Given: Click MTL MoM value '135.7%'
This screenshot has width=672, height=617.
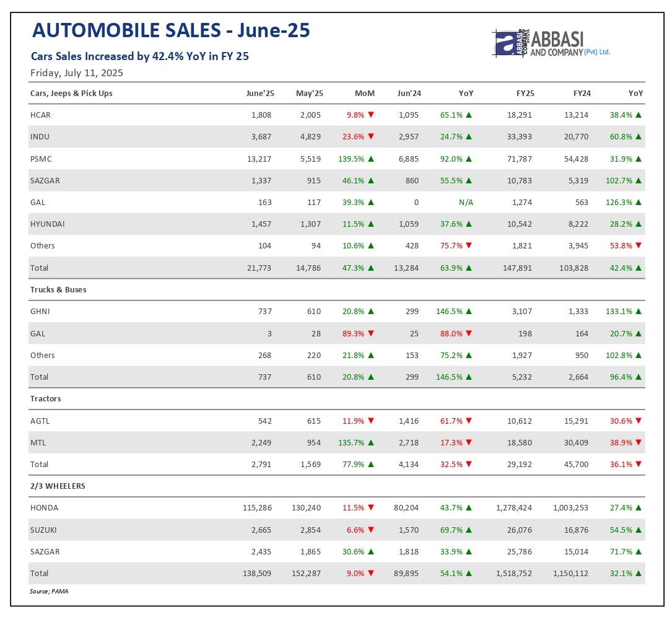Looking at the screenshot, I should (351, 442).
